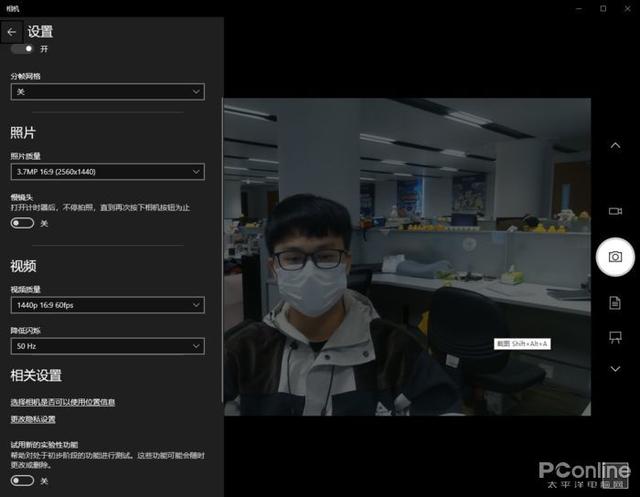
Task: Select the whiteboard mode icon
Action: pyautogui.click(x=615, y=337)
